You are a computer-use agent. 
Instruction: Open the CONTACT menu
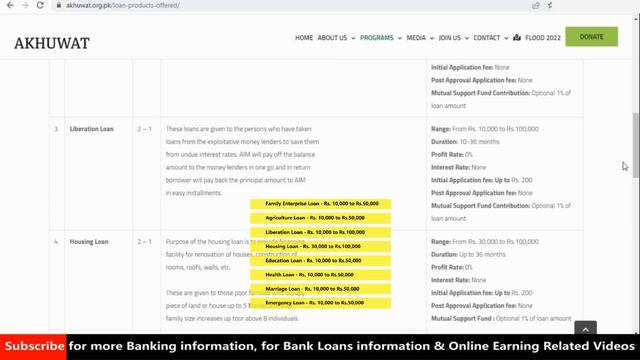[487, 38]
